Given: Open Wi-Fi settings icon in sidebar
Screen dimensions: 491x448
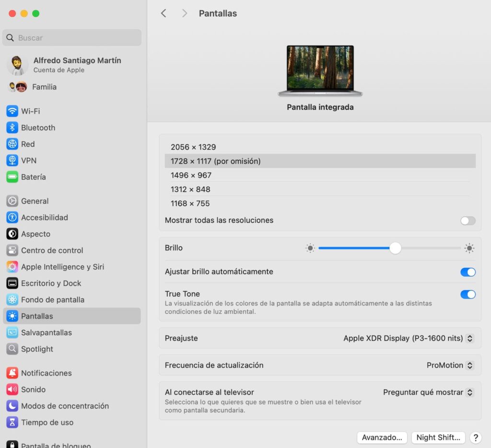Looking at the screenshot, I should [12, 111].
